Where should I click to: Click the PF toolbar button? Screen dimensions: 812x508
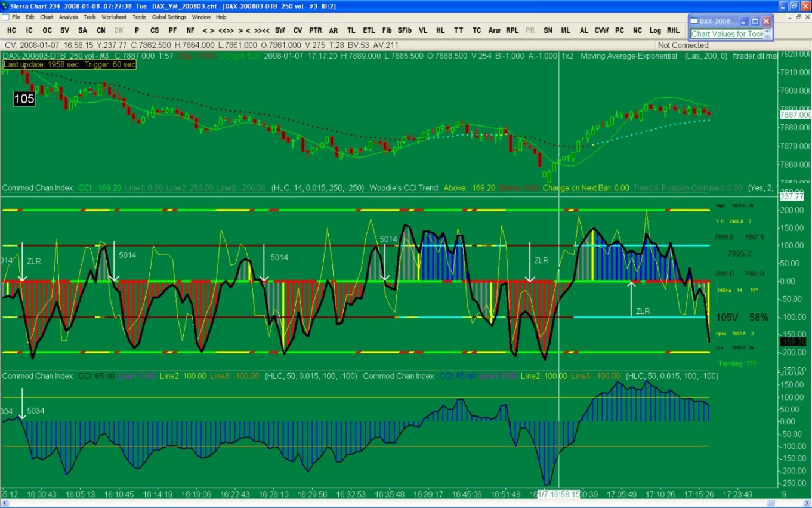[172, 30]
